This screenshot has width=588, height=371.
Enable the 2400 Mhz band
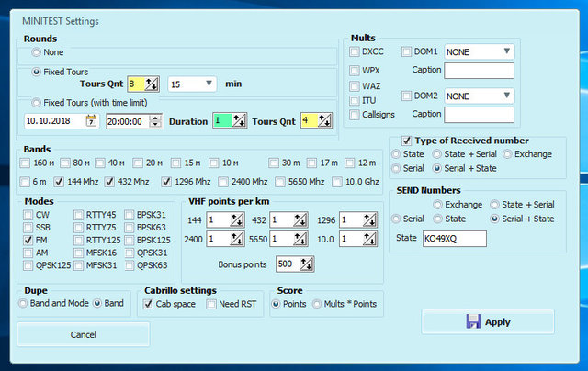[x=223, y=182]
